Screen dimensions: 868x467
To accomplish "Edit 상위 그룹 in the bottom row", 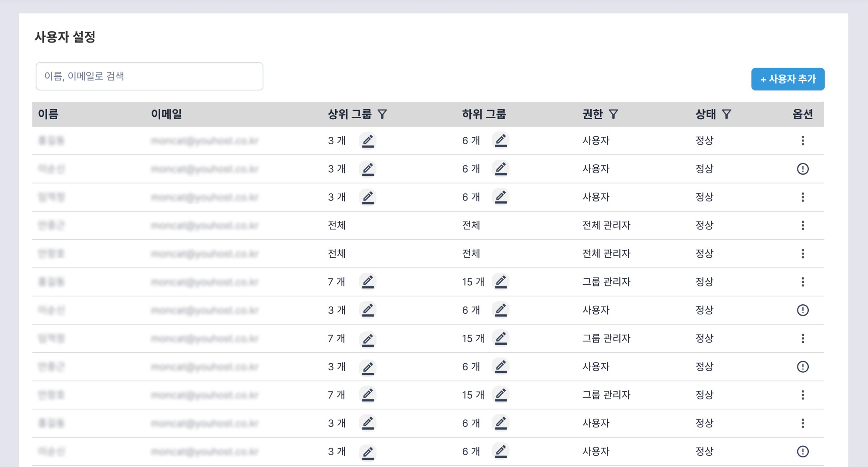I will click(368, 452).
